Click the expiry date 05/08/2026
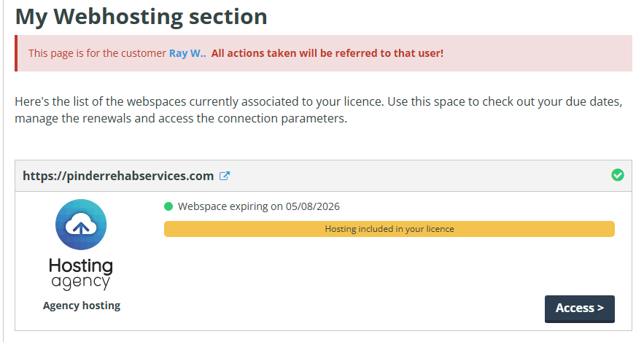The width and height of the screenshot is (644, 342). coord(313,206)
